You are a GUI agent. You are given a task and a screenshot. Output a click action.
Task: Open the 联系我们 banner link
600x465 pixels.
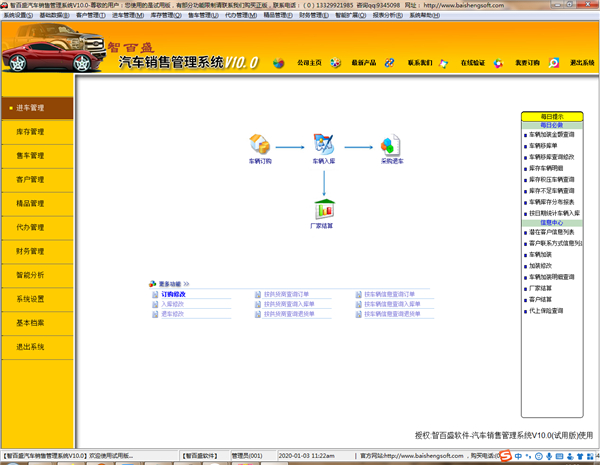point(420,63)
